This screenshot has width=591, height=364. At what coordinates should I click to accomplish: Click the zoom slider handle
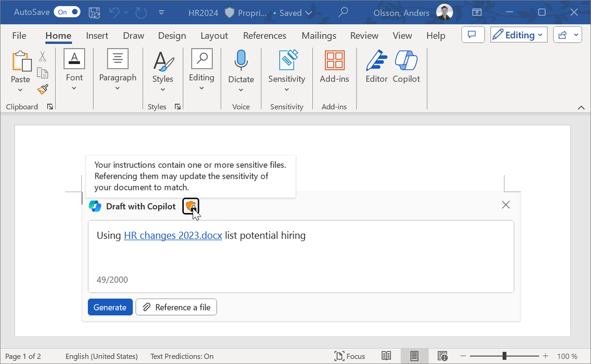coord(504,356)
